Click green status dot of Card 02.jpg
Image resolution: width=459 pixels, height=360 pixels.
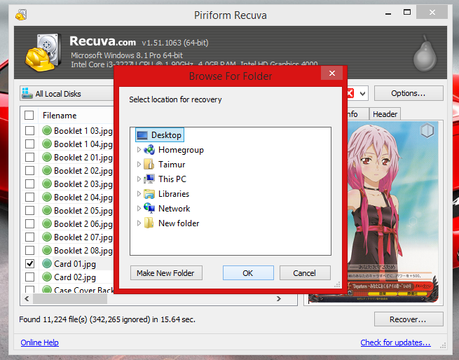(47, 277)
